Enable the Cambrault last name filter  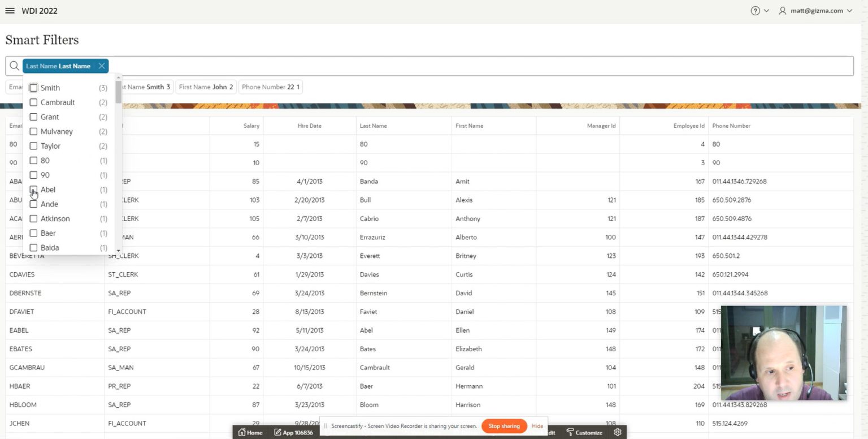pyautogui.click(x=33, y=102)
